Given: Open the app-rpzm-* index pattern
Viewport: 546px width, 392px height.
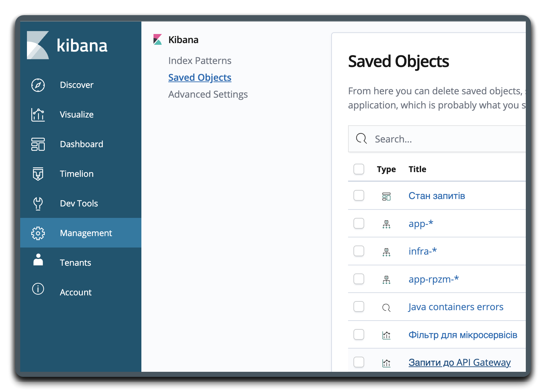Looking at the screenshot, I should pos(434,279).
